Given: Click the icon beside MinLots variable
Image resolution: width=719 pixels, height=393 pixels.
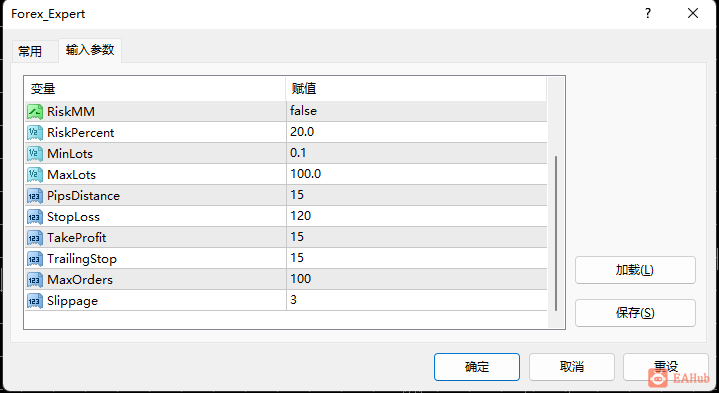Looking at the screenshot, I should coord(35,154).
